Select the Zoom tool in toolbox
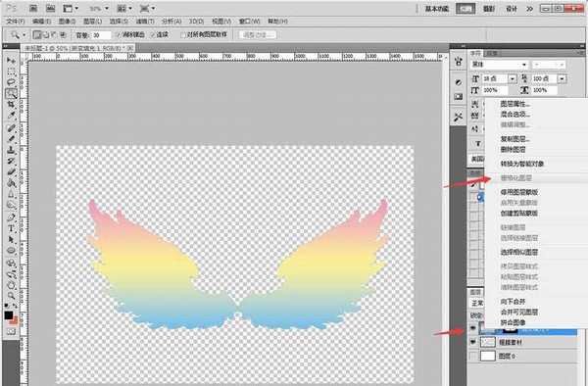This screenshot has height=386, width=588. coord(11,296)
